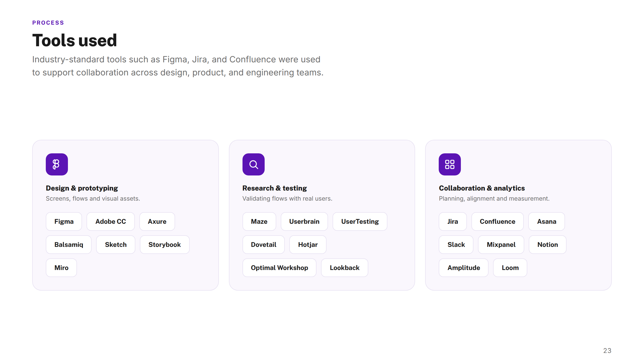The height and width of the screenshot is (362, 644).
Task: Click "Validating flows with real users." text
Action: (x=287, y=199)
